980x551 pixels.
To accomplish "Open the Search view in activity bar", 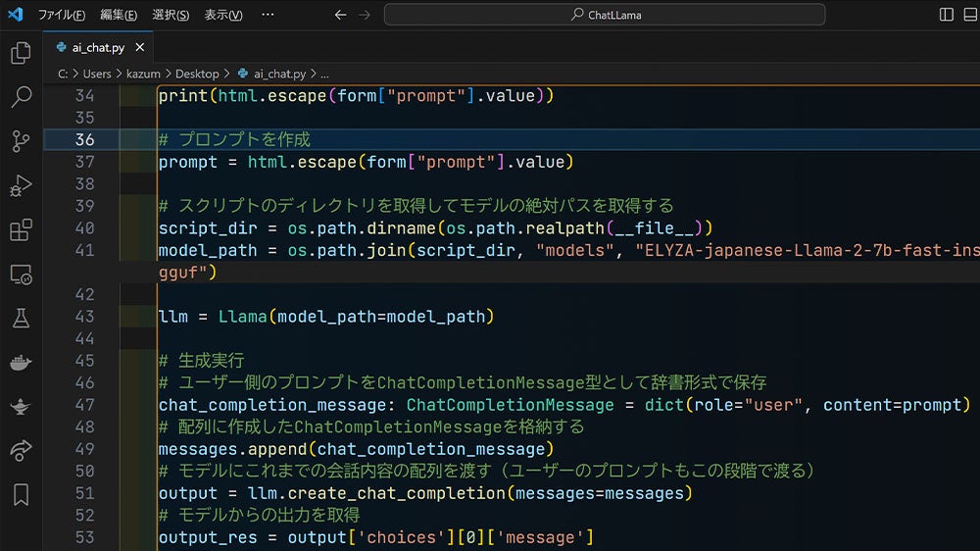I will [x=21, y=97].
